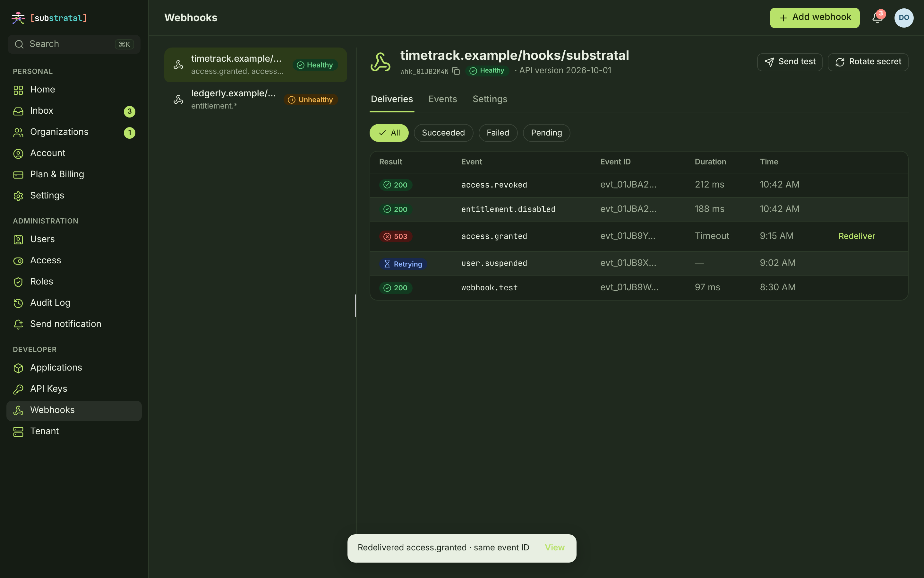Open Tenant page
Screen dimensions: 924x578
click(74, 431)
